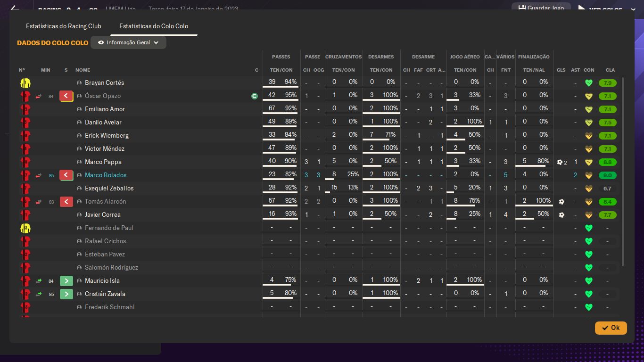Click Fernando de Paul's green condition heart
644x362 pixels.
pyautogui.click(x=588, y=228)
